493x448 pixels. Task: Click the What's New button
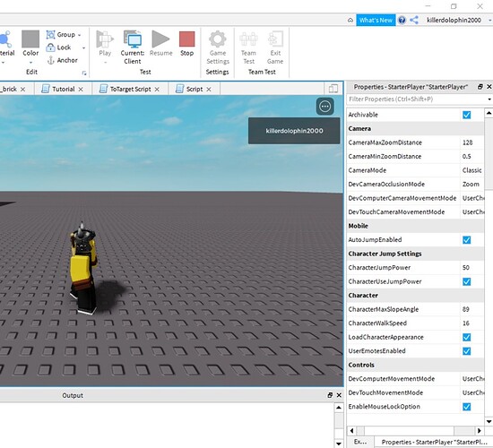click(x=376, y=20)
